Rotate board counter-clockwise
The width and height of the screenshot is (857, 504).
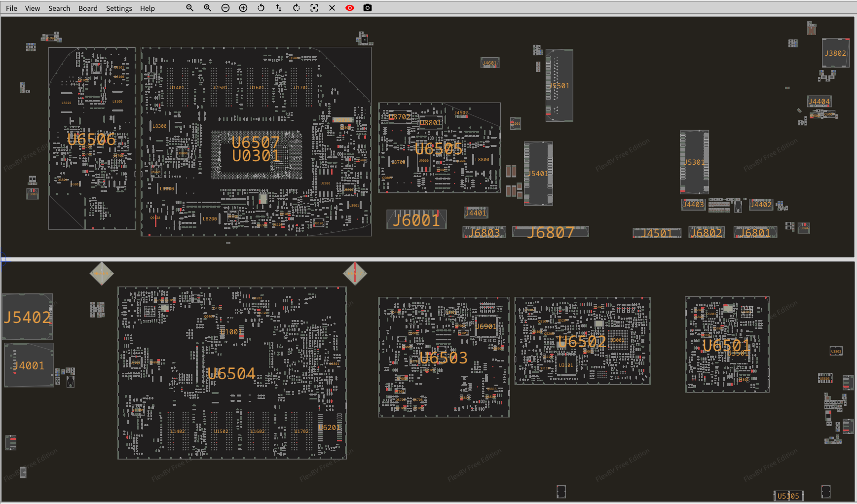[261, 8]
